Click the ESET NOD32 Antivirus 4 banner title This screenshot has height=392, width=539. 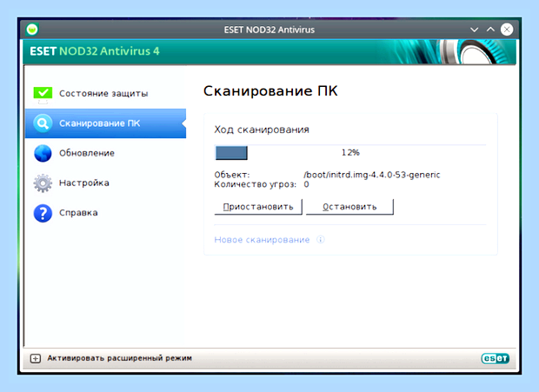pos(95,51)
